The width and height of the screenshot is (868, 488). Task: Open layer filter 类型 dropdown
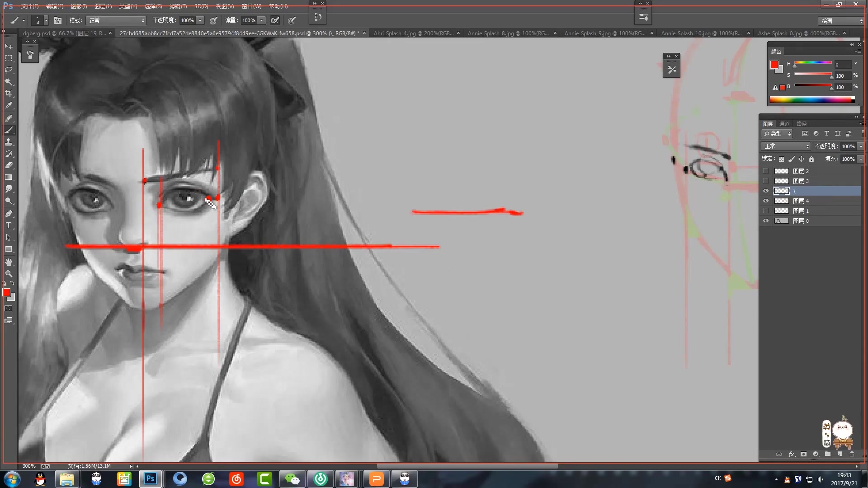777,134
